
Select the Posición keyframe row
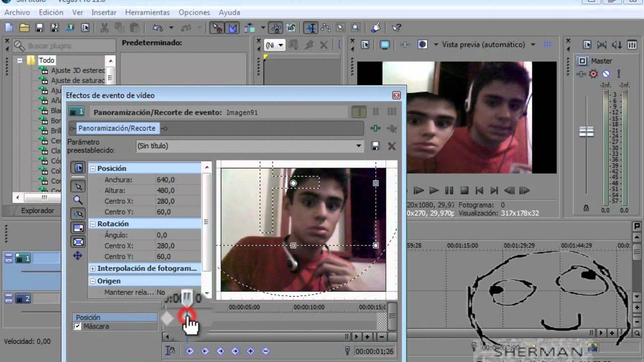pyautogui.click(x=116, y=318)
